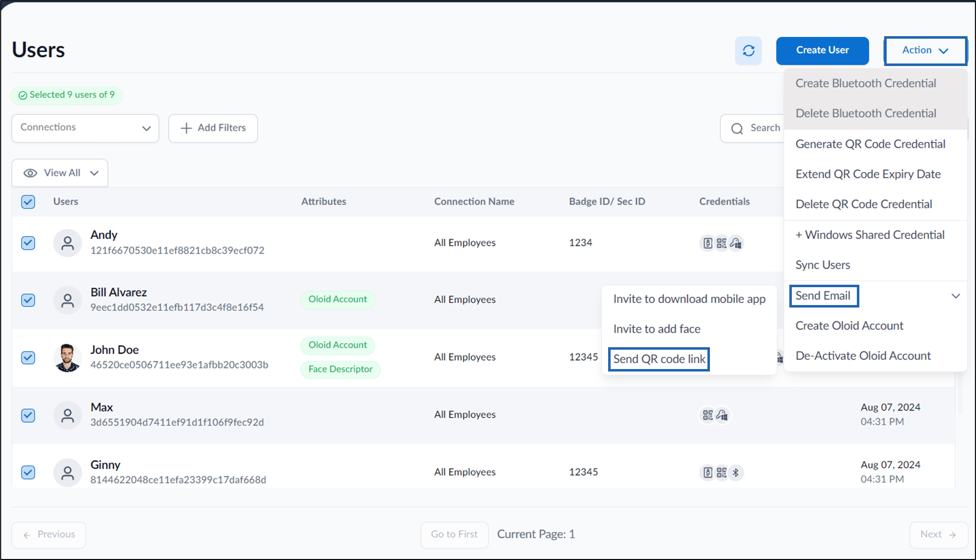Image resolution: width=976 pixels, height=560 pixels.
Task: Click the Next page button
Action: (938, 535)
